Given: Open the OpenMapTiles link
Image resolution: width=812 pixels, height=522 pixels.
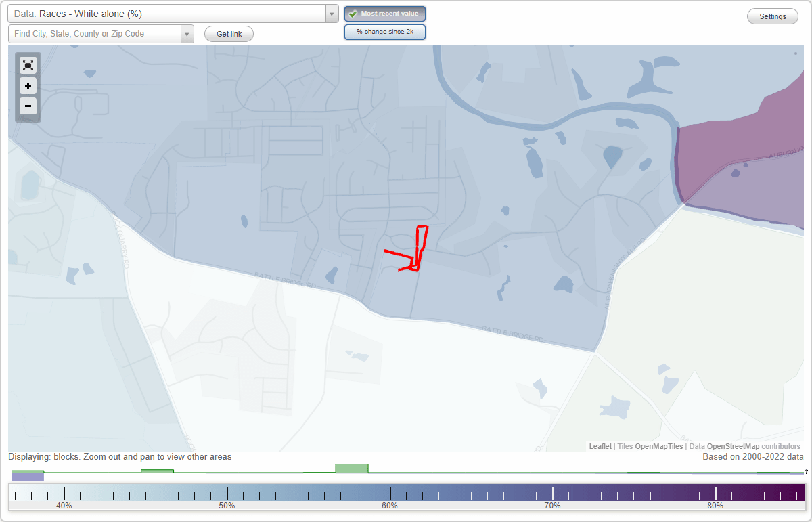Looking at the screenshot, I should tap(658, 446).
